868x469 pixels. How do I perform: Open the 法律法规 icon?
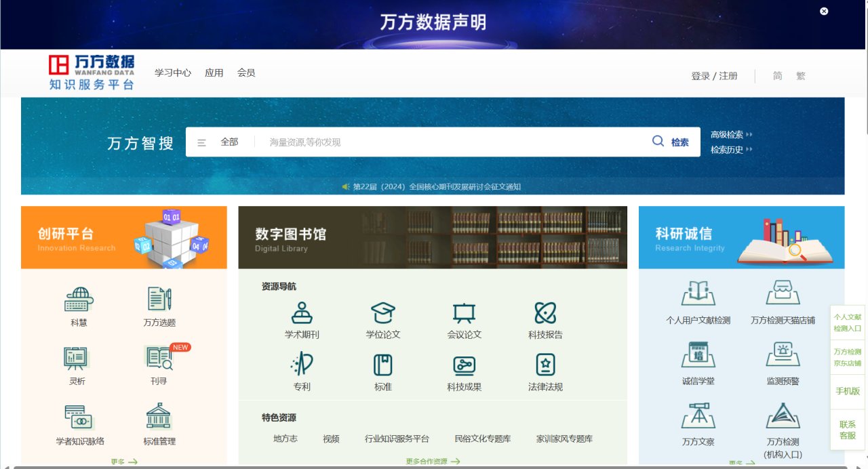(x=545, y=365)
